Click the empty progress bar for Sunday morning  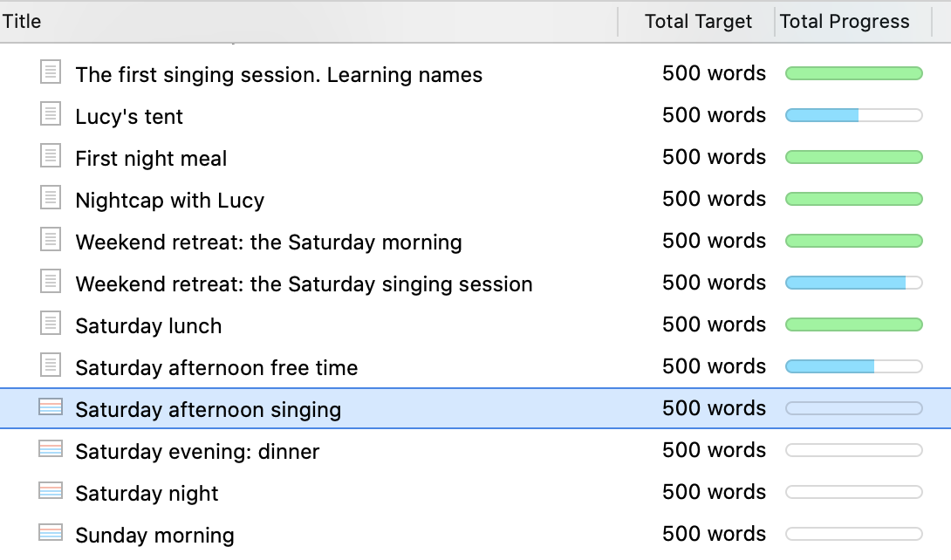tap(854, 533)
